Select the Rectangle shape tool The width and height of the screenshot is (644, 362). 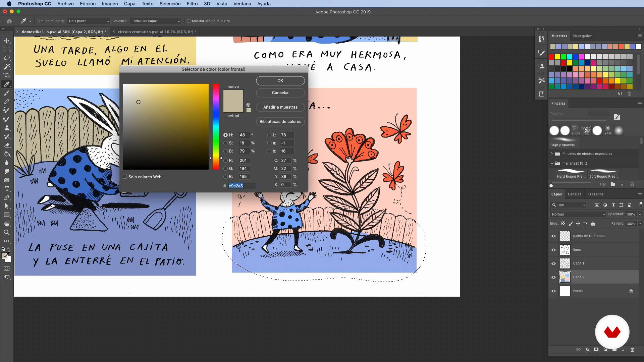coord(6,215)
